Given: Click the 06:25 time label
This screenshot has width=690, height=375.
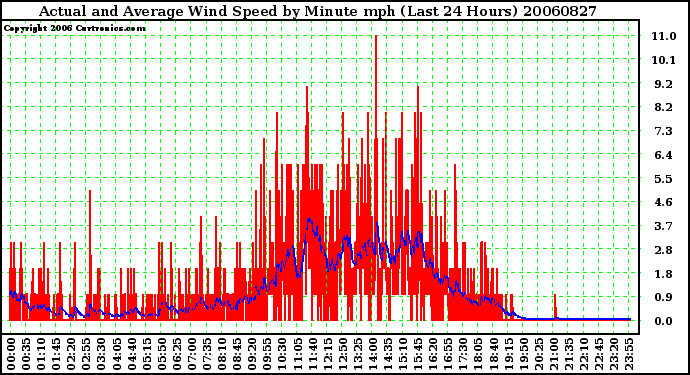Looking at the screenshot, I should (176, 354).
